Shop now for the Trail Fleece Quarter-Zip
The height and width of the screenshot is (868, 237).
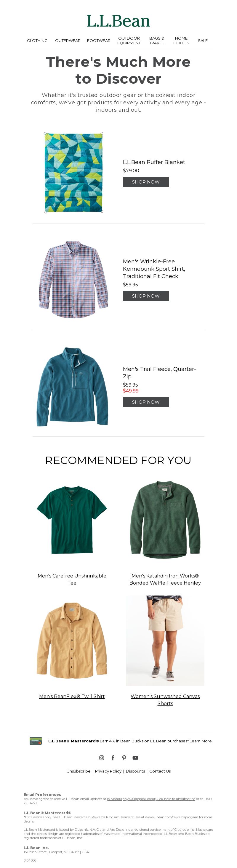(146, 402)
